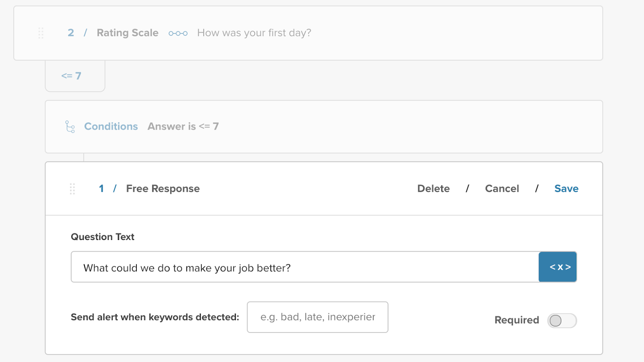Click the alert keywords input field
644x362 pixels.
pos(318,317)
